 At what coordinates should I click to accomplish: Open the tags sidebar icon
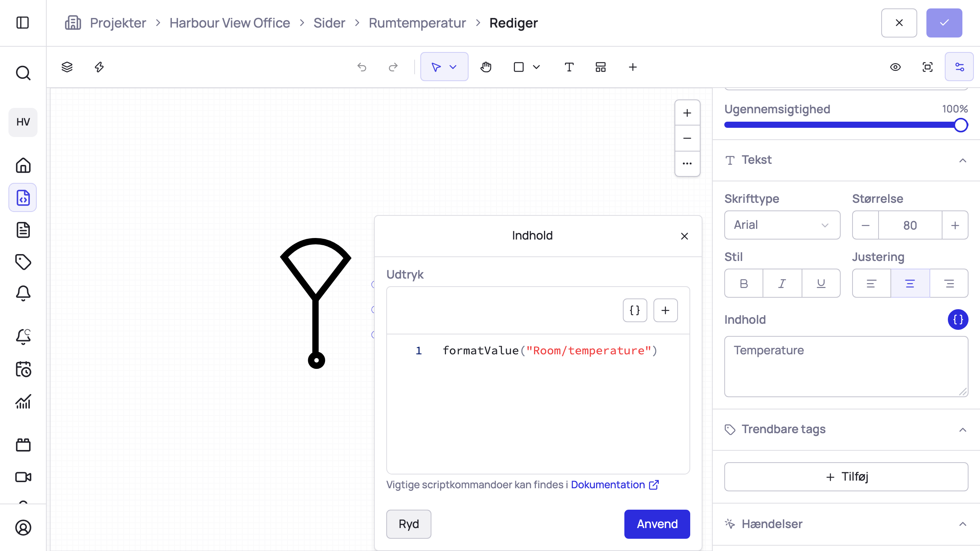pyautogui.click(x=23, y=262)
